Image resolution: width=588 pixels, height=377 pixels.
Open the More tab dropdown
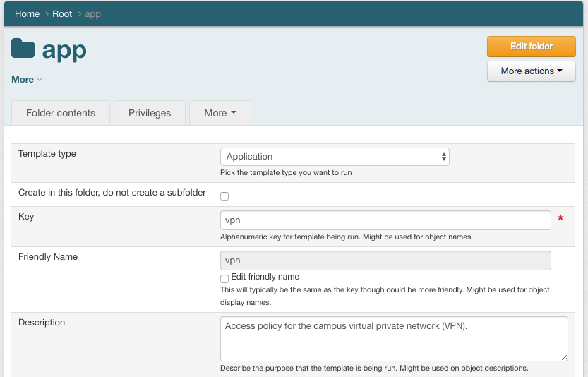point(220,113)
